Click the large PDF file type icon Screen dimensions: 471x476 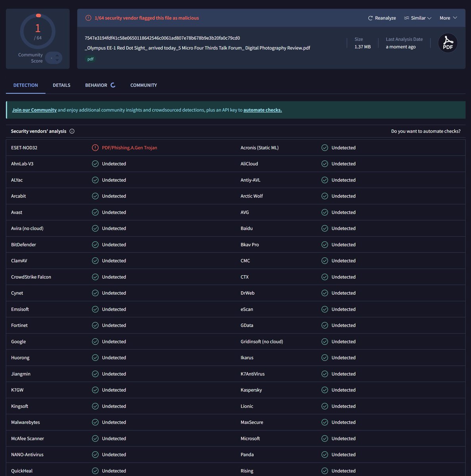pos(448,43)
